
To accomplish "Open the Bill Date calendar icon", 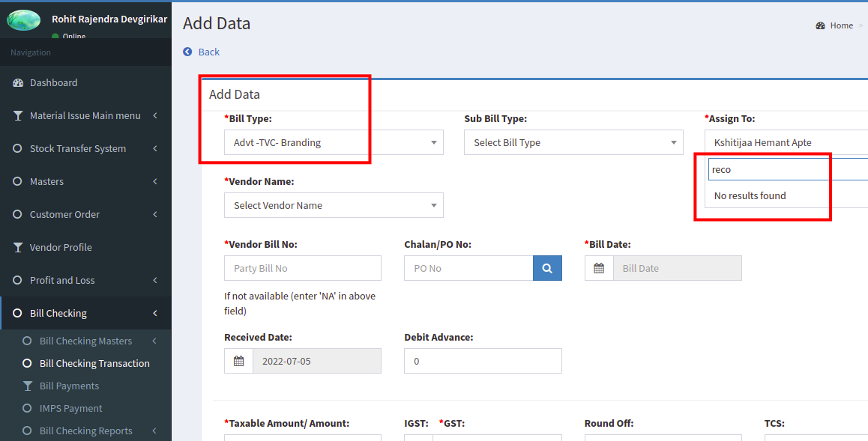I will click(x=599, y=268).
